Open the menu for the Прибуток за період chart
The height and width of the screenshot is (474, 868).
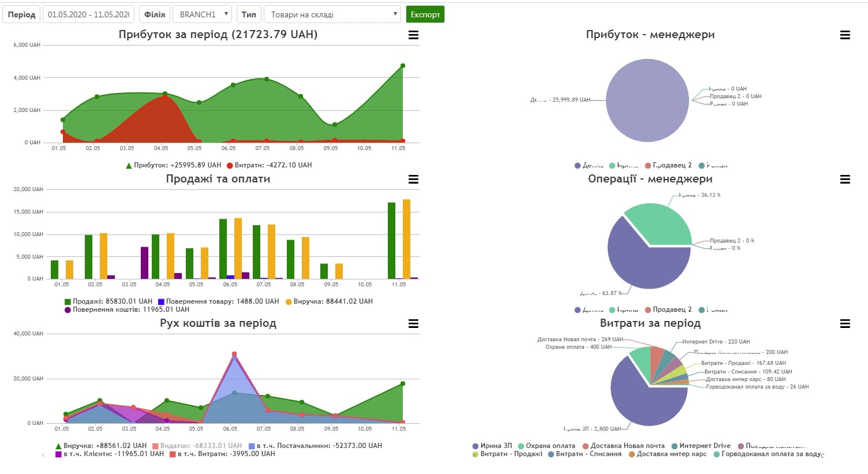pos(413,35)
